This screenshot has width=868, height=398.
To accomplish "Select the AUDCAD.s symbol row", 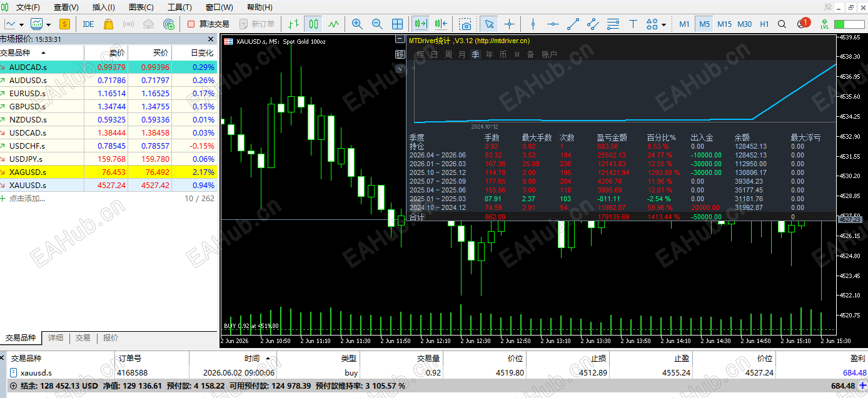I will [109, 67].
